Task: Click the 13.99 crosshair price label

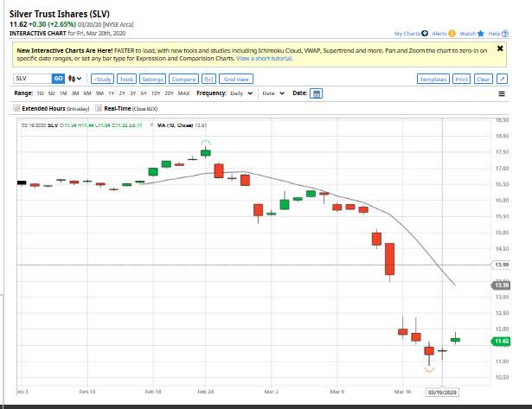Action: pos(501,265)
